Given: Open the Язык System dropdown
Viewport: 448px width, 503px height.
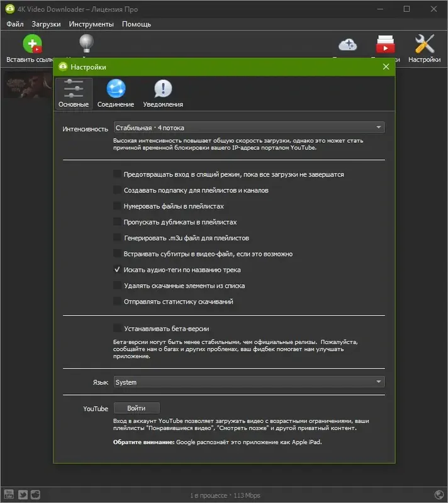Looking at the screenshot, I should point(249,382).
